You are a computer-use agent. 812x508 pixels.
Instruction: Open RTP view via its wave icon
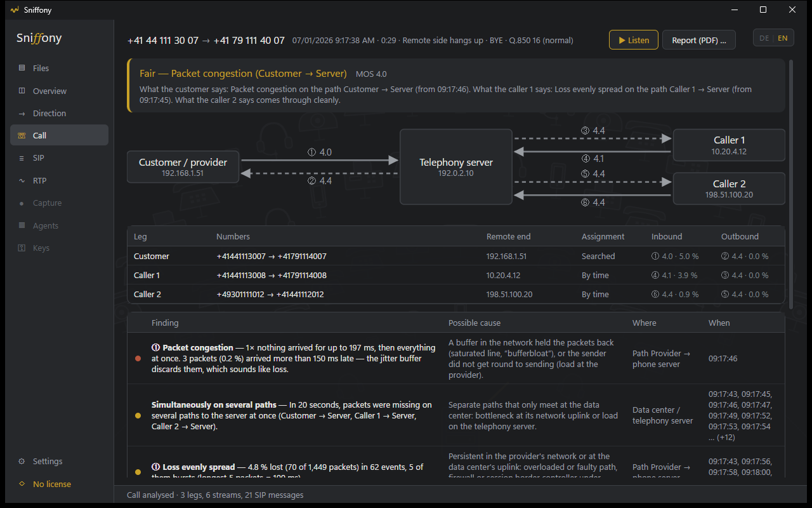coord(22,181)
